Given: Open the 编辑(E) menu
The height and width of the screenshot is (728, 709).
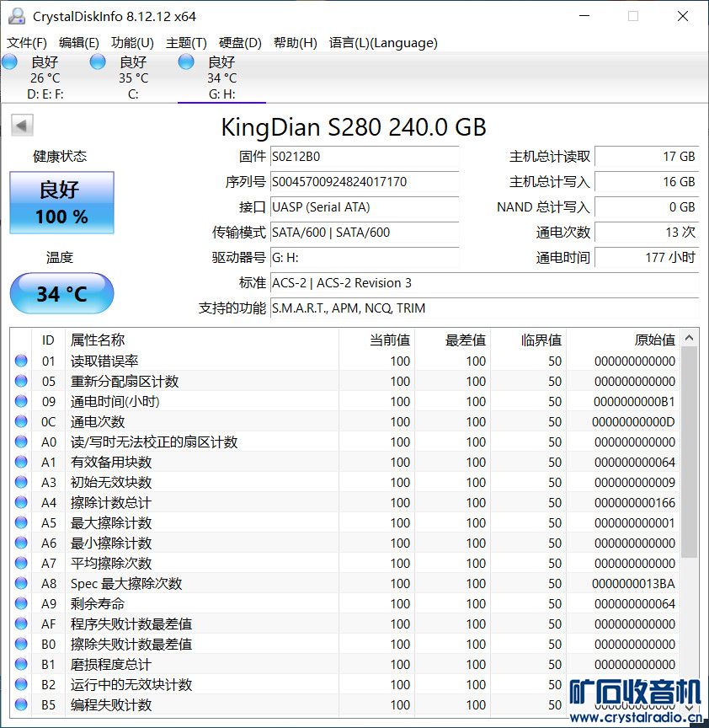Looking at the screenshot, I should (79, 43).
